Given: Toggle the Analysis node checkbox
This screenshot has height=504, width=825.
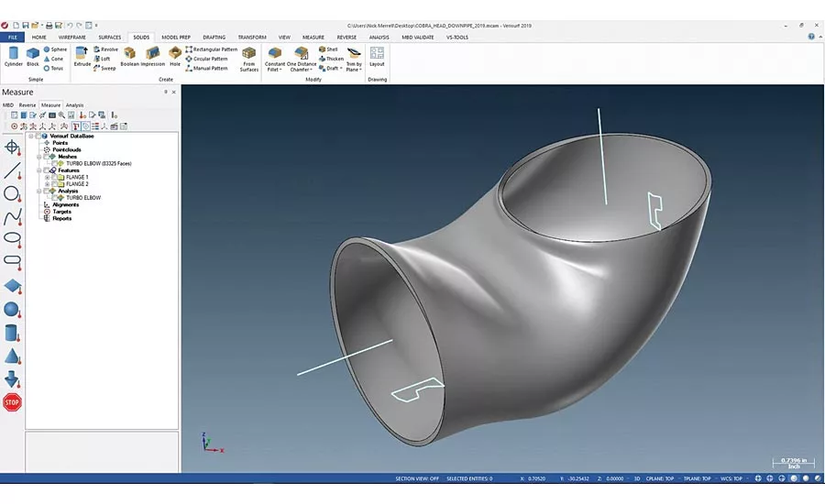Looking at the screenshot, I should click(x=47, y=191).
